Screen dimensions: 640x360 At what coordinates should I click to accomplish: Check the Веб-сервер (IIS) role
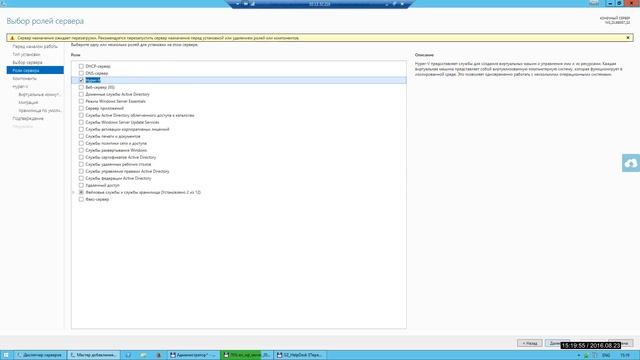[x=81, y=87]
